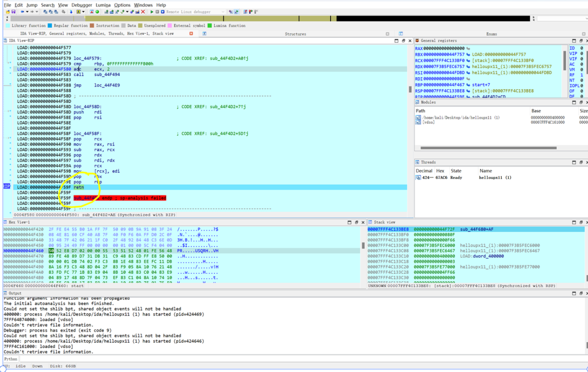
Task: Close the IDA View-RIP debugger tab
Action: coord(191,33)
